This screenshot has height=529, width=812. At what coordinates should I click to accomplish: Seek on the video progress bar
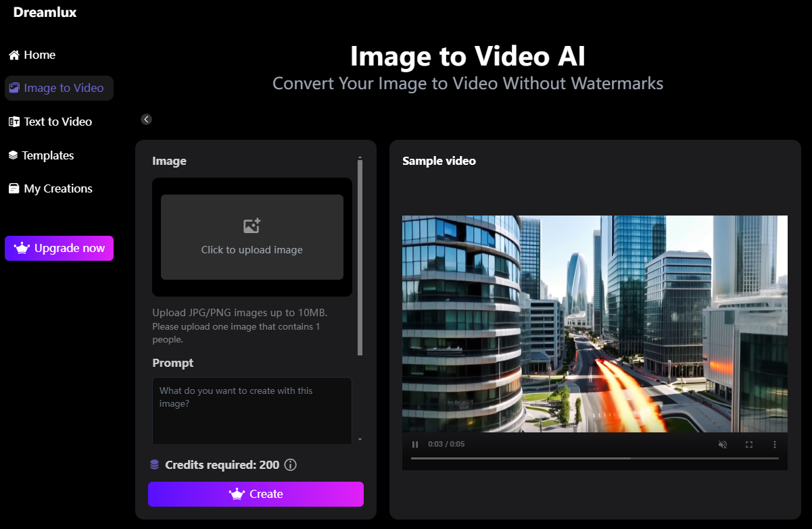click(594, 458)
